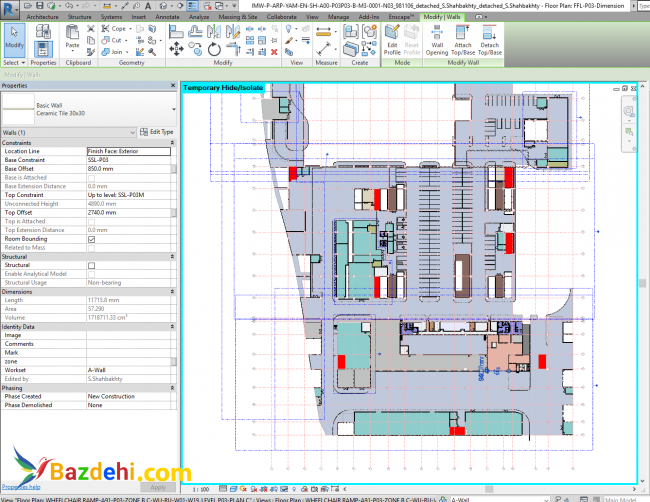Enable the Structural checkbox
Screen dimensions: 650x502
pyautogui.click(x=92, y=265)
